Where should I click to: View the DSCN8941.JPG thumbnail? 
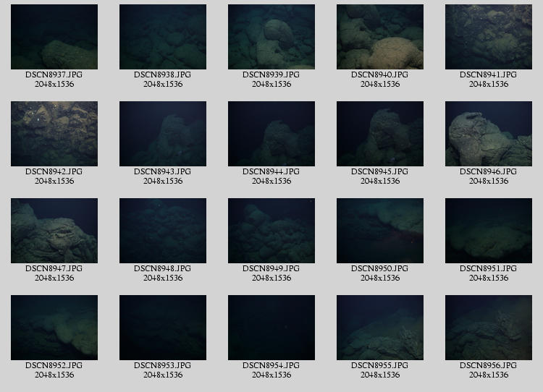(489, 37)
